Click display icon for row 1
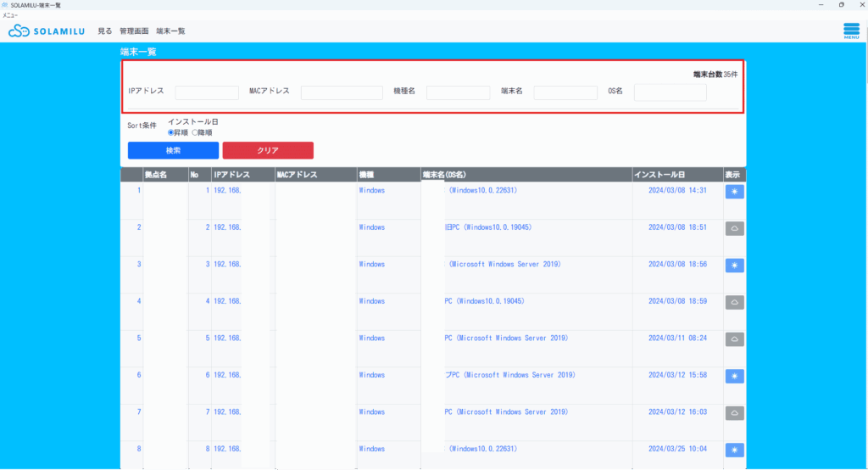This screenshot has height=470, width=868. [735, 191]
